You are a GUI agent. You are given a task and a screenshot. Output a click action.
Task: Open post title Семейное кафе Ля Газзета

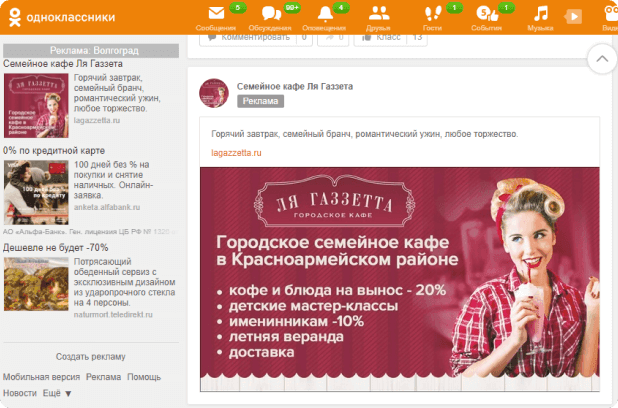[295, 86]
